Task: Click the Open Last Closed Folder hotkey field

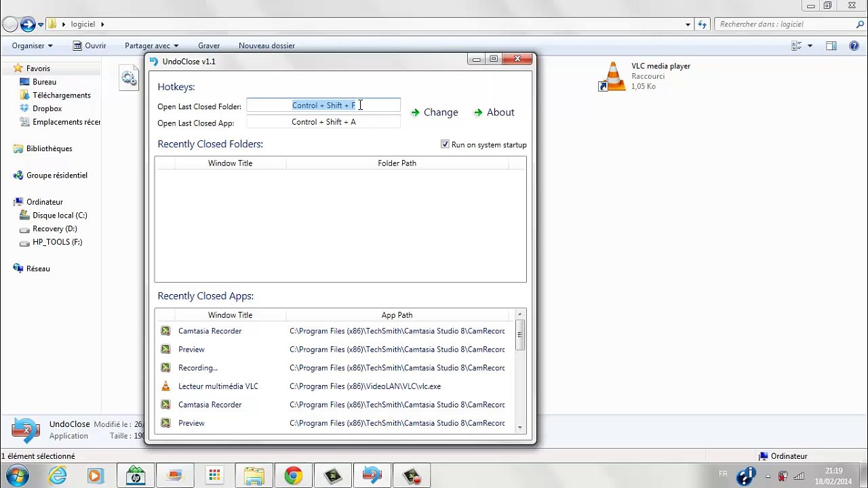Action: point(323,105)
